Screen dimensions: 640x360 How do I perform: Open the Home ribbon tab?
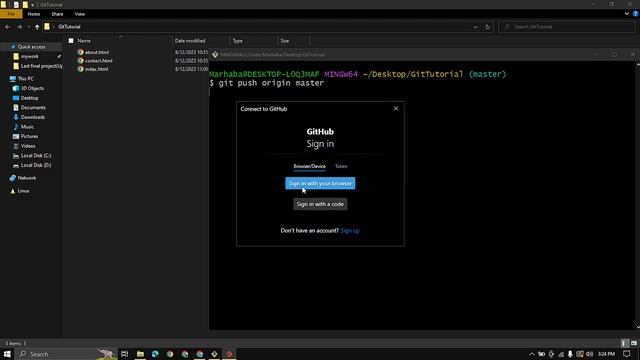pos(34,14)
